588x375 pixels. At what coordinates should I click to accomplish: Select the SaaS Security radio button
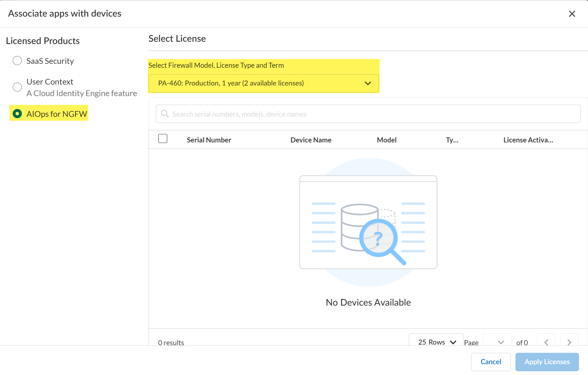pyautogui.click(x=17, y=61)
